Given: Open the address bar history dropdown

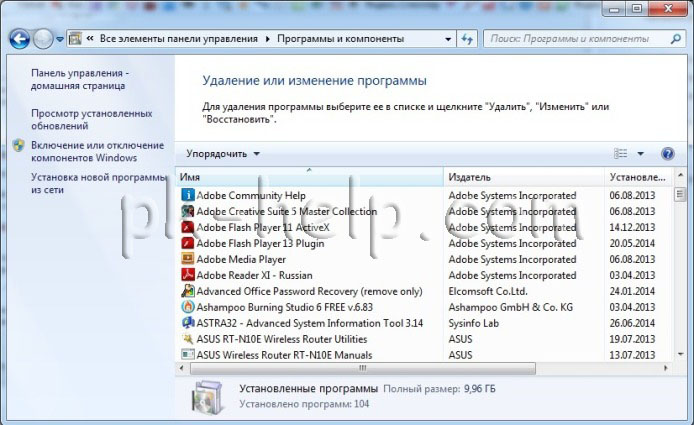Looking at the screenshot, I should click(x=448, y=39).
